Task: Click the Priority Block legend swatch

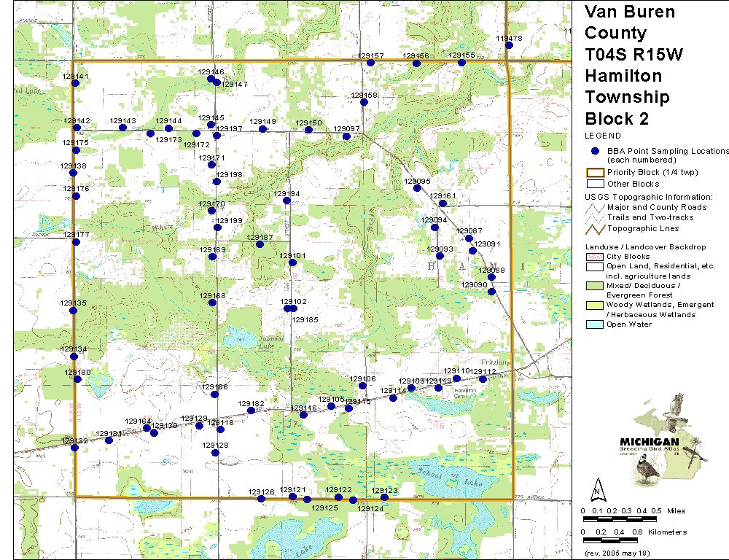Action: (x=596, y=173)
